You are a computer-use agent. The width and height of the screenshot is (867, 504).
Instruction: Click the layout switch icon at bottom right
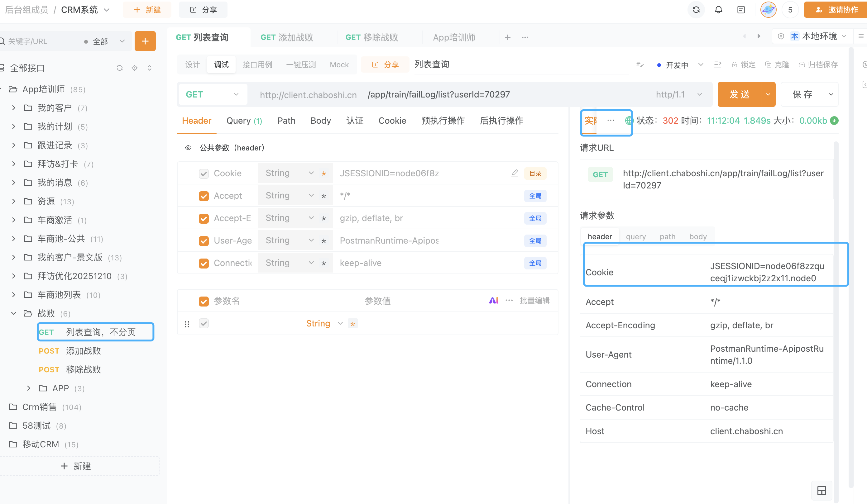821,491
